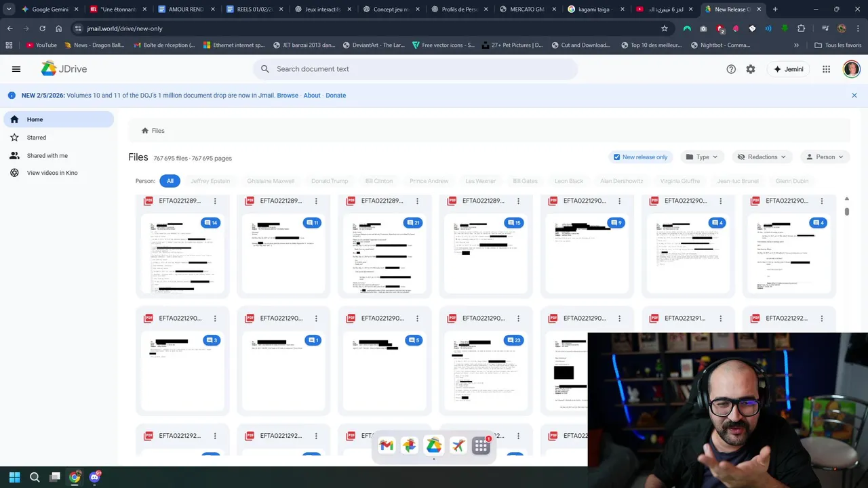The image size is (868, 488).
Task: Select the All person chip
Action: tap(170, 181)
